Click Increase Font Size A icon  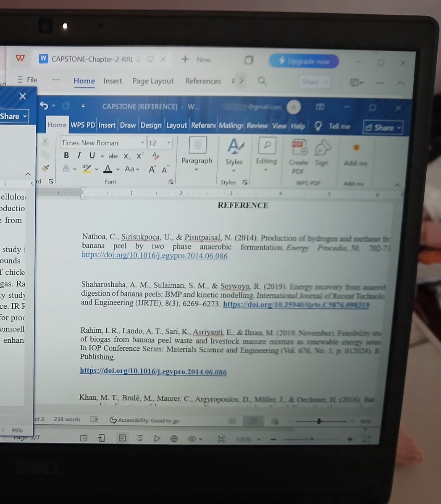[152, 169]
